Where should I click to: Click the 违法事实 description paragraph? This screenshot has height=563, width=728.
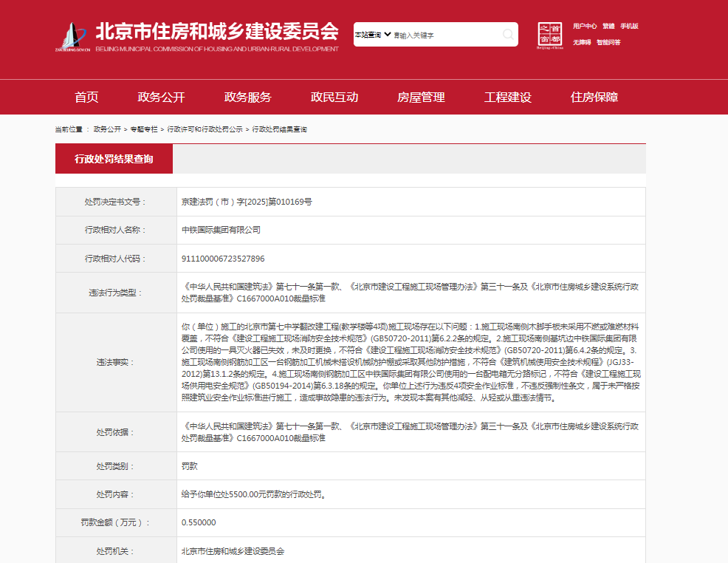(411, 362)
